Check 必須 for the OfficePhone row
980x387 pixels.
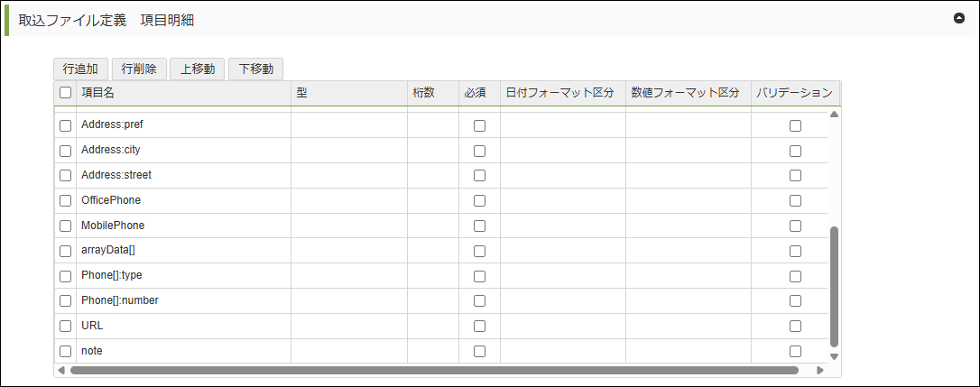479,200
